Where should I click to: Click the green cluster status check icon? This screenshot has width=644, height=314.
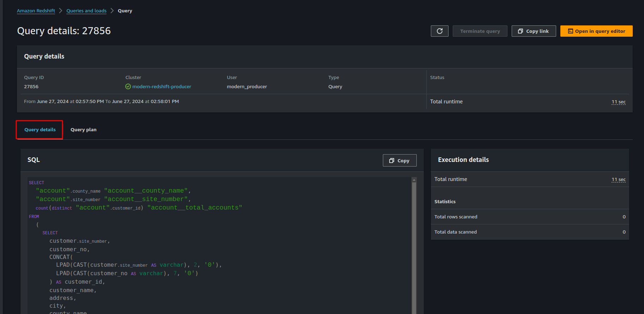128,86
